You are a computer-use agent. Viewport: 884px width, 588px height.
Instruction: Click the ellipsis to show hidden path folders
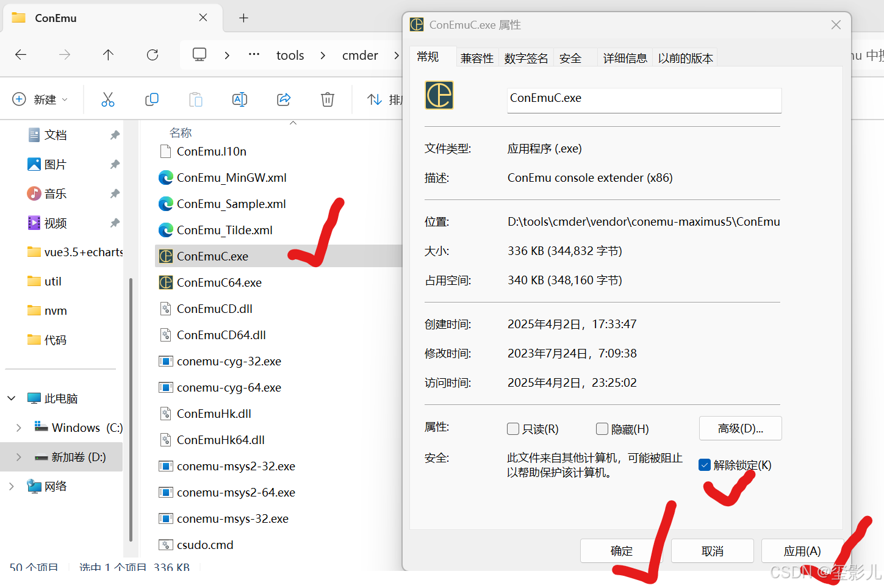[x=254, y=54]
